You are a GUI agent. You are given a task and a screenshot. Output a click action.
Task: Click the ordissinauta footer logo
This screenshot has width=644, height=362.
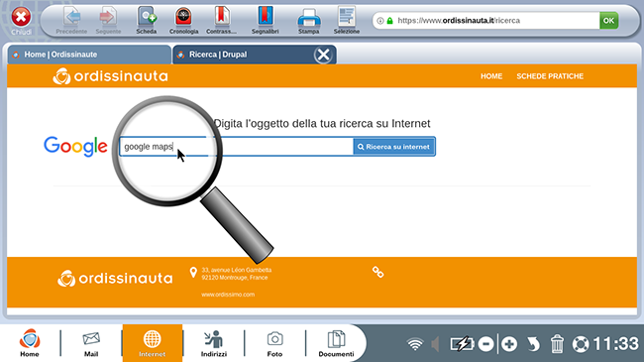[115, 279]
